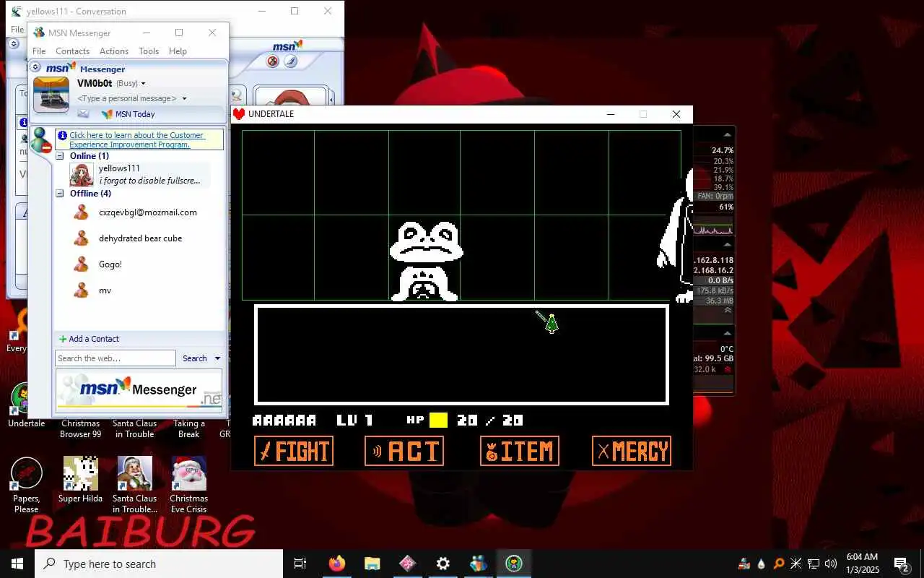Open the Search button's dropdown arrow in Messenger
The image size is (924, 578).
point(217,358)
